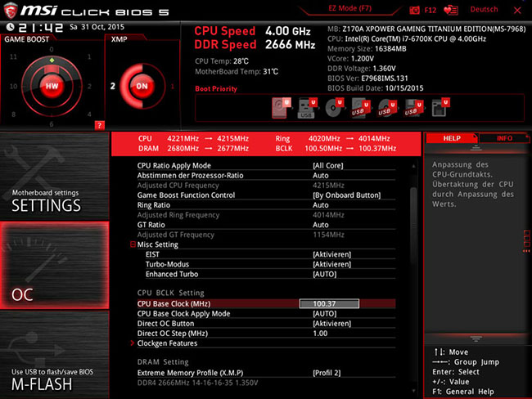
Task: Open the favorites heart icon
Action: pos(451,10)
